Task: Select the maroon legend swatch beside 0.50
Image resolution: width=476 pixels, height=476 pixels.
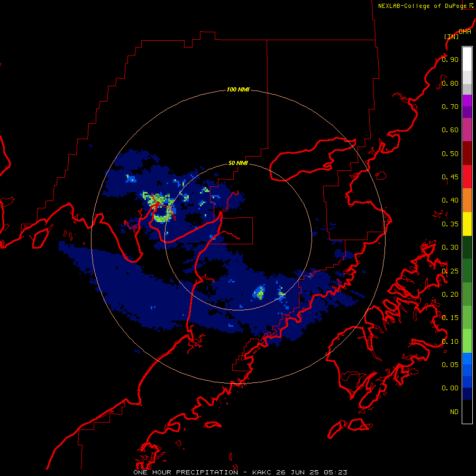Action: click(467, 153)
